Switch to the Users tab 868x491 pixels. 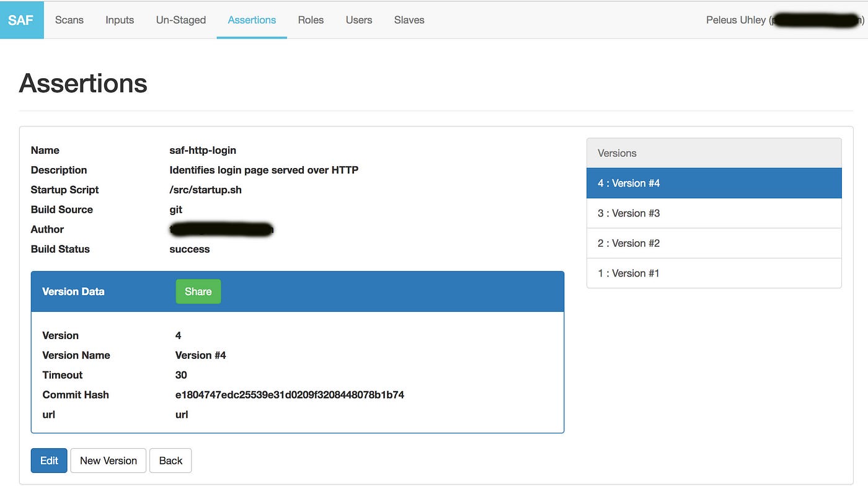click(x=358, y=19)
